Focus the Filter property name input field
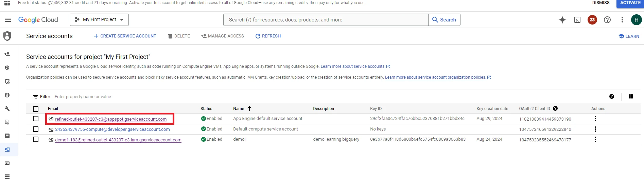Viewport: 644px width, 185px height. [136, 97]
